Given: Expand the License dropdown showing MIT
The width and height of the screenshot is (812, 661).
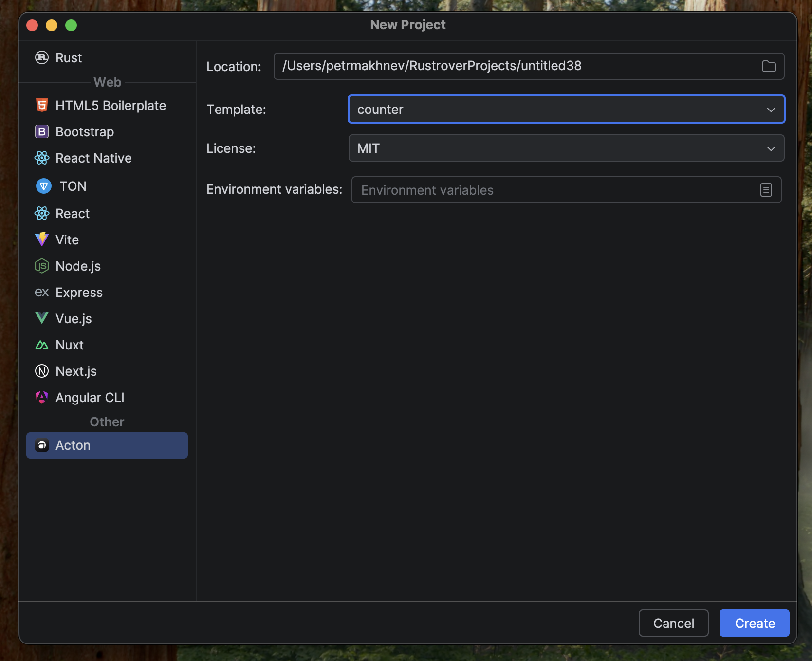Looking at the screenshot, I should point(566,148).
